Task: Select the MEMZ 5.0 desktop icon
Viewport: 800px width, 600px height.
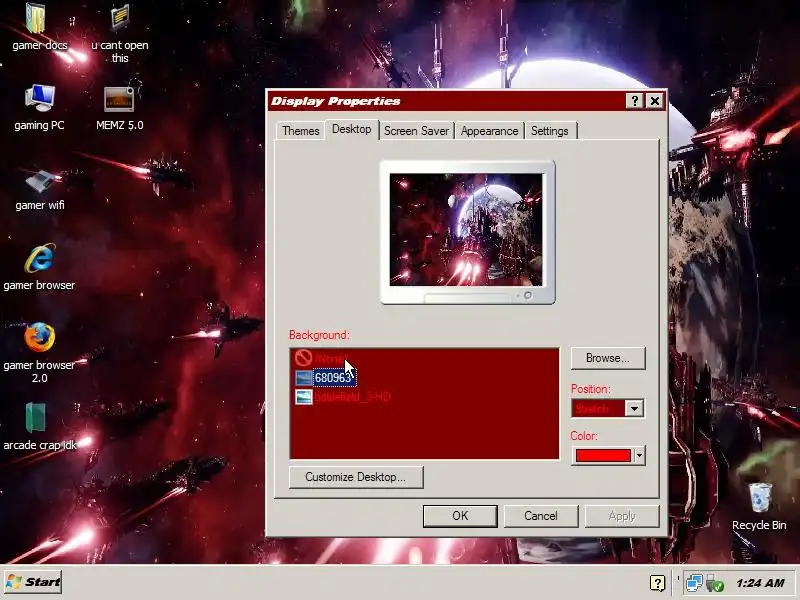Action: [119, 98]
